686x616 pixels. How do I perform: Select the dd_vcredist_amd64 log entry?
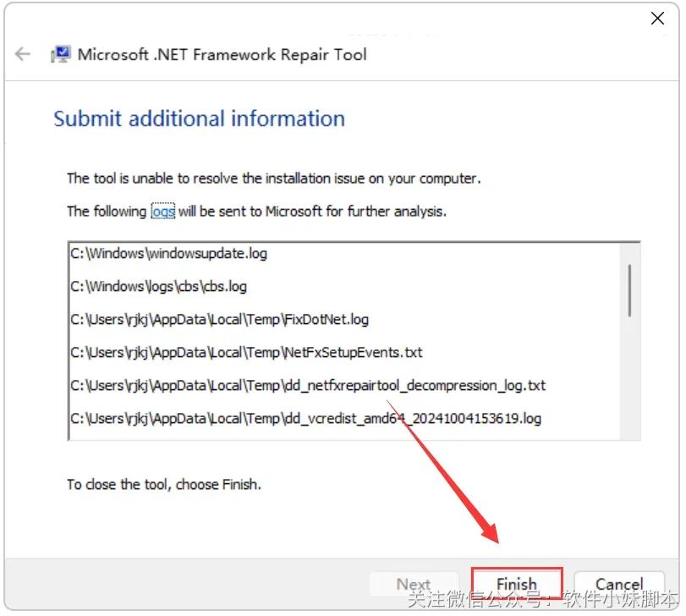tap(305, 418)
